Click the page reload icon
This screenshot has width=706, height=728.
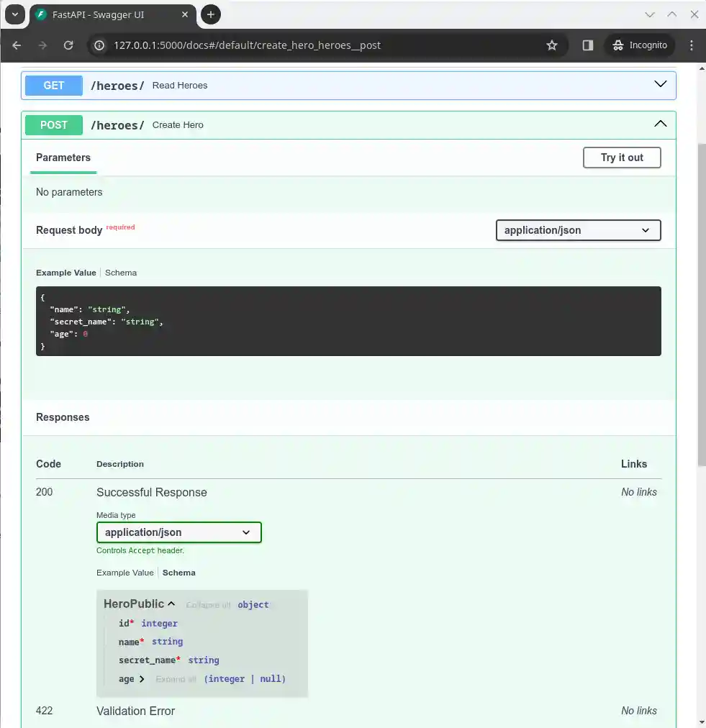[x=68, y=45]
